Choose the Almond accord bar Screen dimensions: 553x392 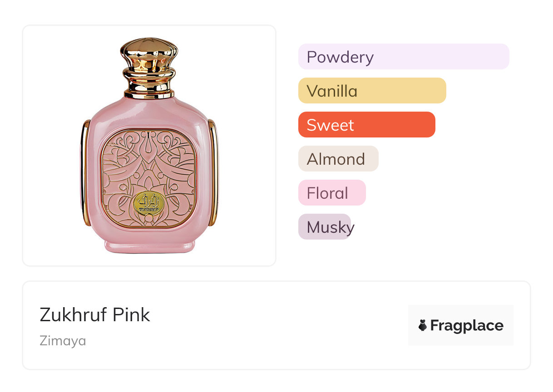point(338,159)
